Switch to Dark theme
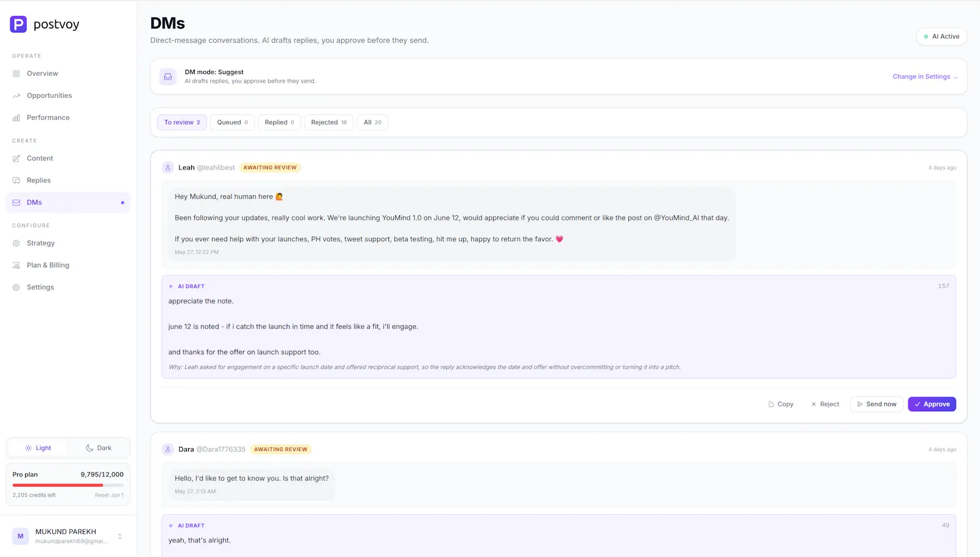Viewport: 980px width, 557px height. tap(99, 448)
